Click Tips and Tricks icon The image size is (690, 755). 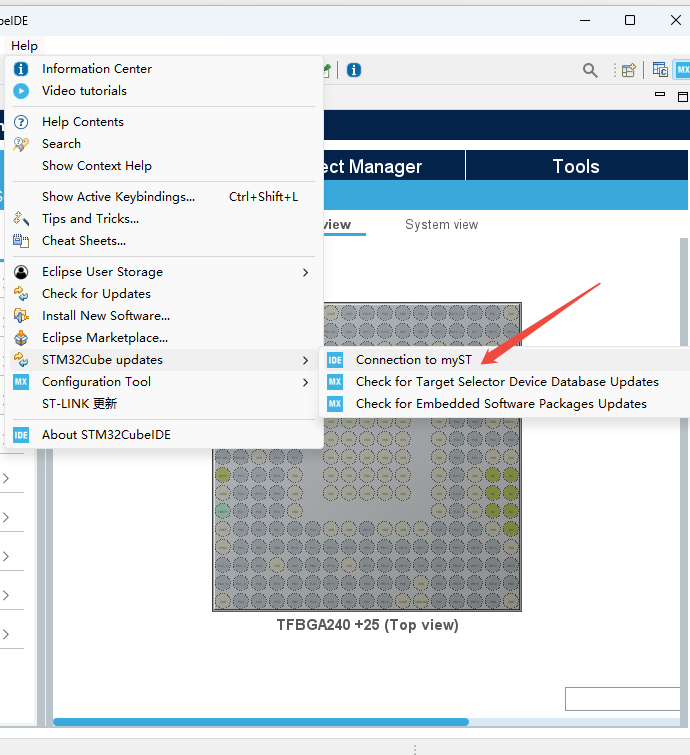coord(21,219)
